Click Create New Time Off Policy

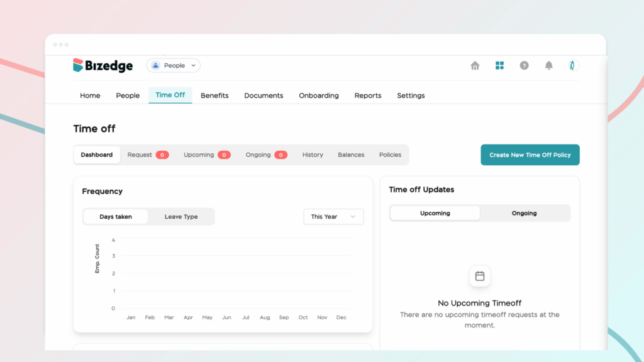tap(530, 155)
